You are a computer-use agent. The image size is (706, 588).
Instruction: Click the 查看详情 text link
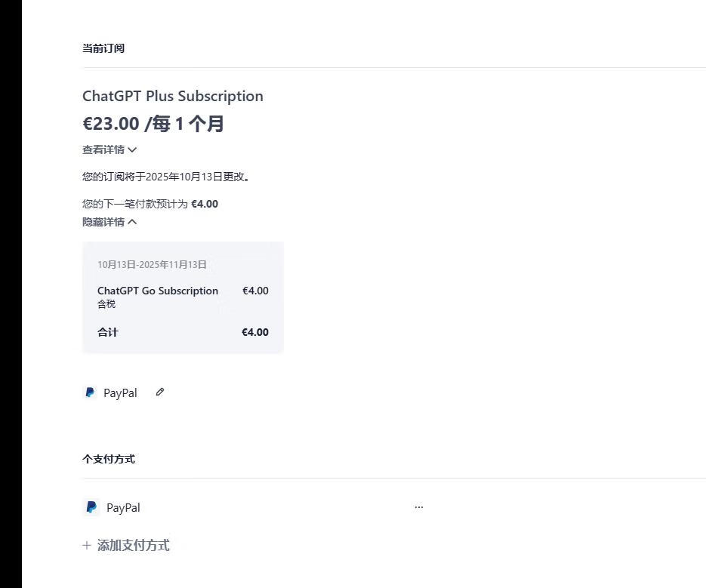tap(103, 150)
